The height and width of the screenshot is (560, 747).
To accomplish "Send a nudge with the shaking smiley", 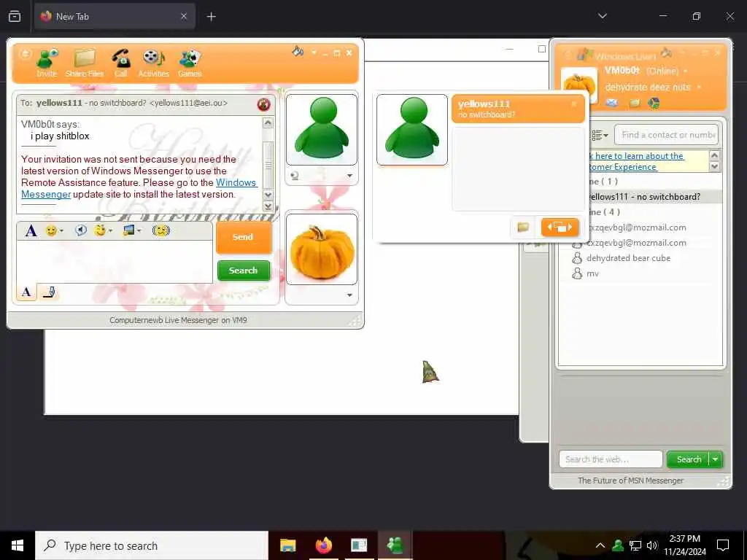I will (x=161, y=230).
